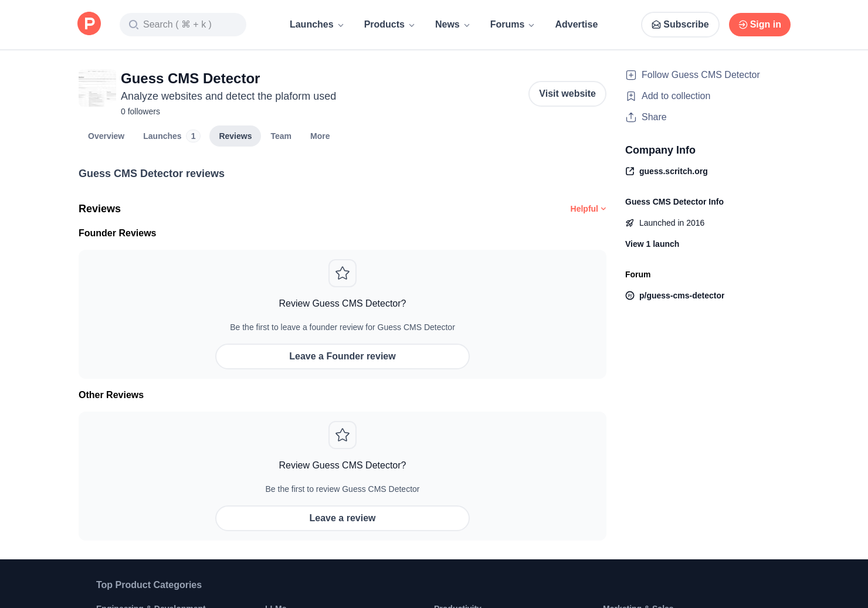The height and width of the screenshot is (608, 868).
Task: Click the star icon in Other Reviews
Action: [x=343, y=435]
